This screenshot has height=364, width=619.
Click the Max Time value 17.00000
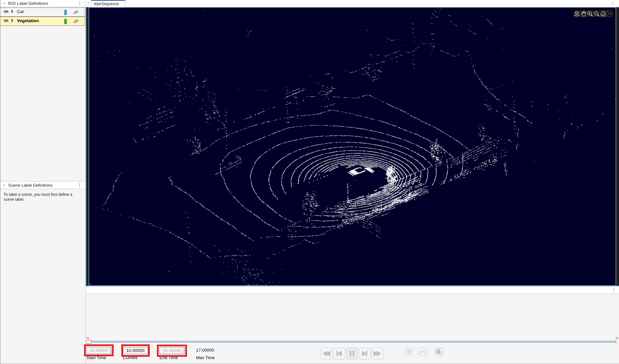pos(205,350)
